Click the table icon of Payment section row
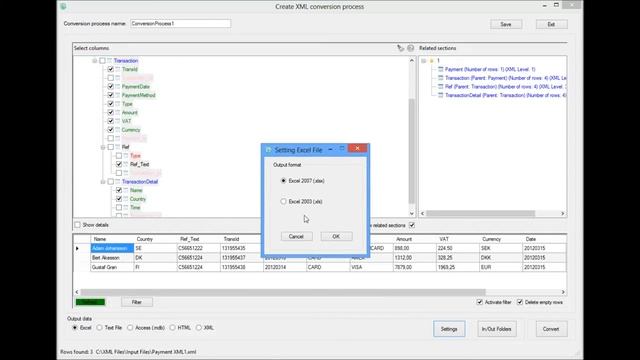This screenshot has width=640, height=360. [x=440, y=69]
